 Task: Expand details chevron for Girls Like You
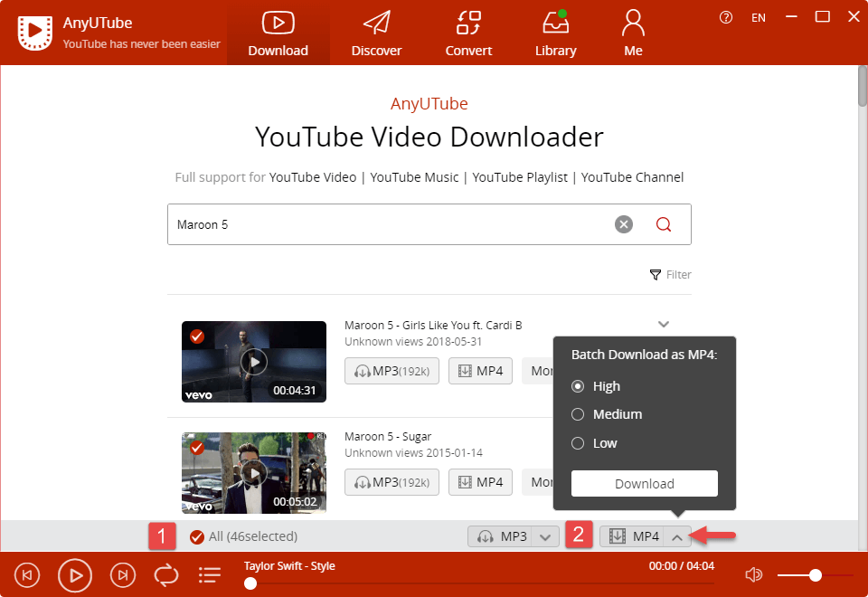pos(664,324)
